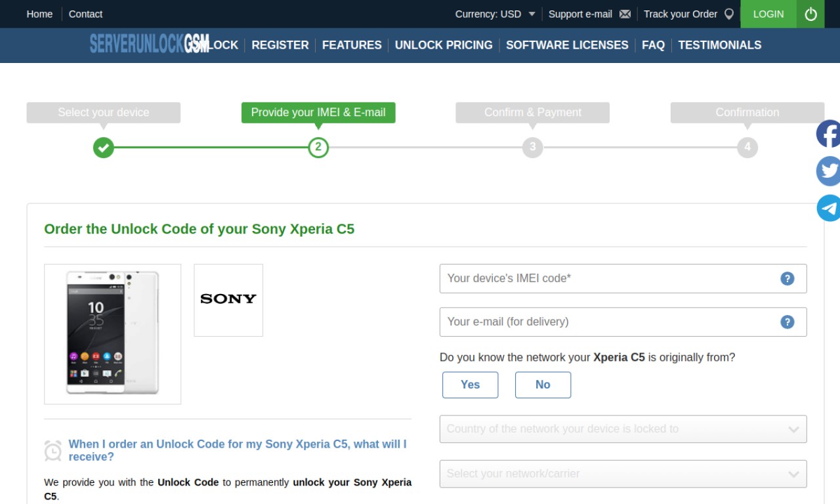Open the Contact link
840x504 pixels.
(86, 14)
